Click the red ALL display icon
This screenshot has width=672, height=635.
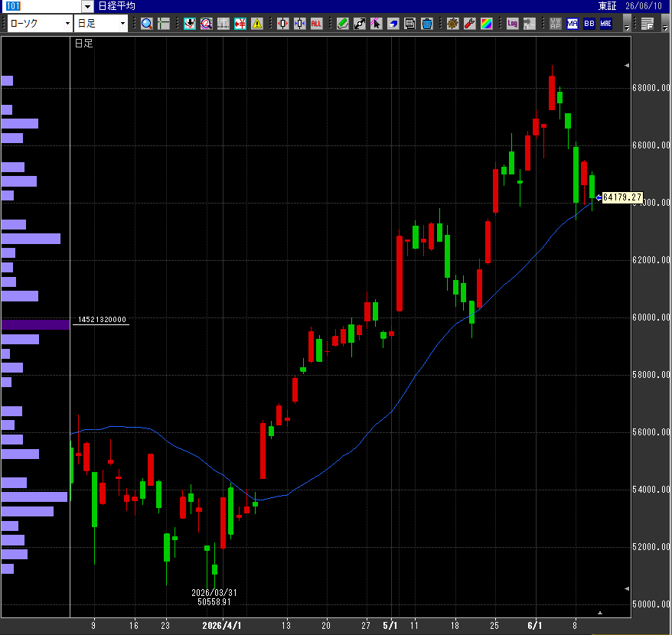(x=316, y=24)
